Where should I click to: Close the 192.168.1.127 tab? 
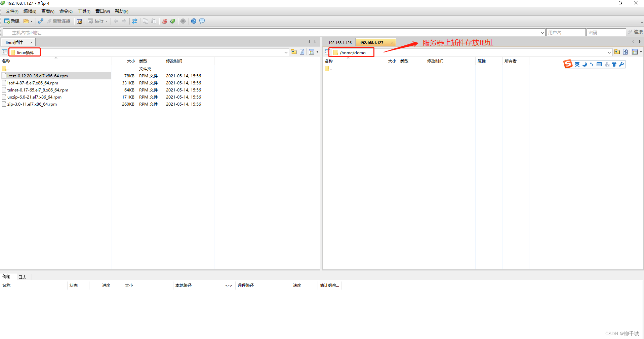point(392,43)
